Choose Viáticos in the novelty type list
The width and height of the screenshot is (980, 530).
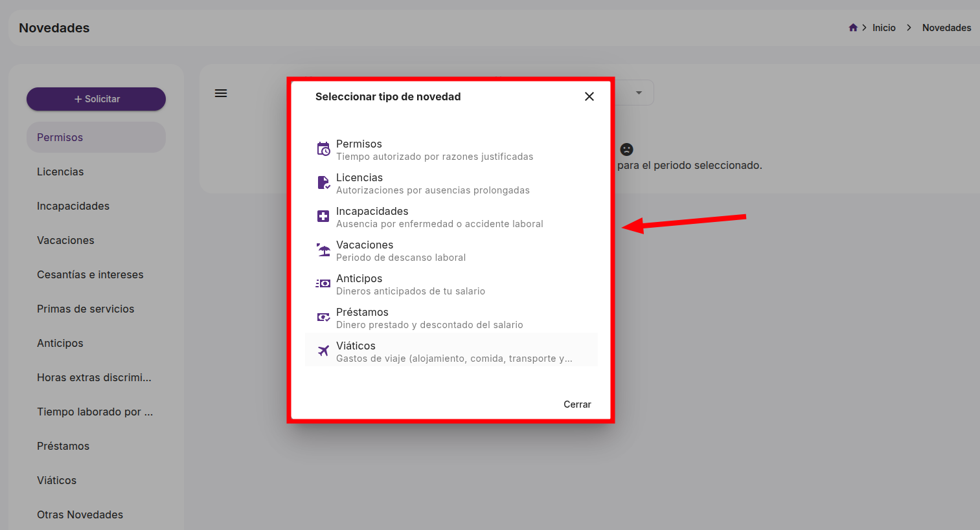(451, 350)
